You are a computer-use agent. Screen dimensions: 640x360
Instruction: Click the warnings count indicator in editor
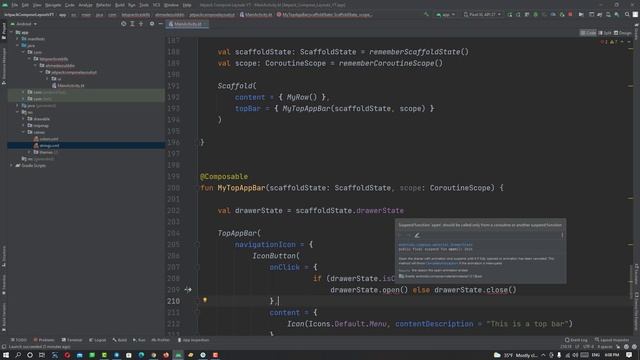pos(613,42)
